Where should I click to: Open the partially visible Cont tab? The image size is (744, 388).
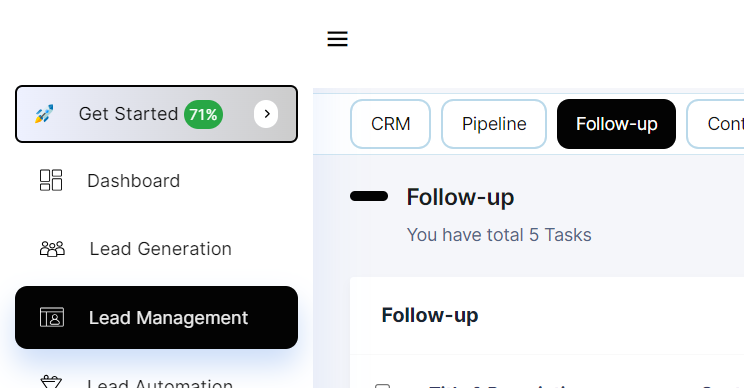click(715, 124)
